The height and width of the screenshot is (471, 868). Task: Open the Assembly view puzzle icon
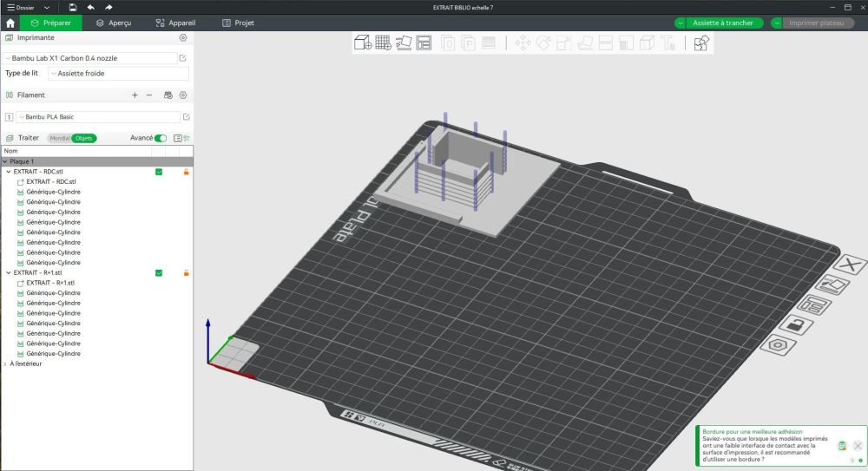click(x=701, y=43)
